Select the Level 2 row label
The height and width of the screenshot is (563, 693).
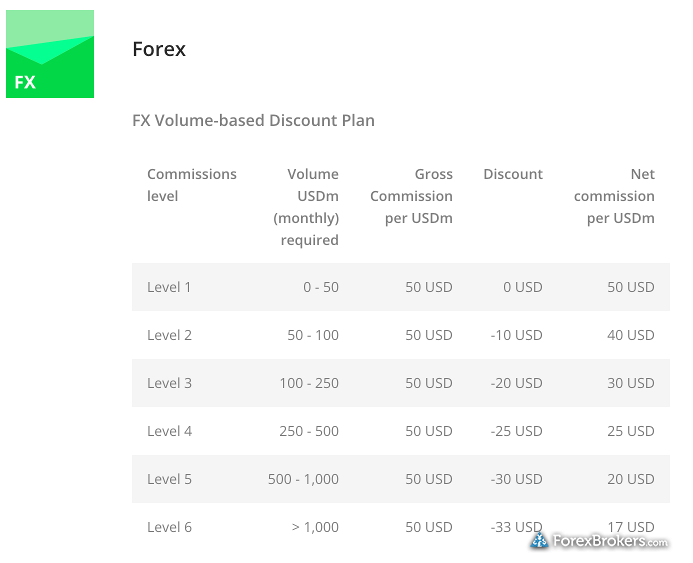coord(169,335)
